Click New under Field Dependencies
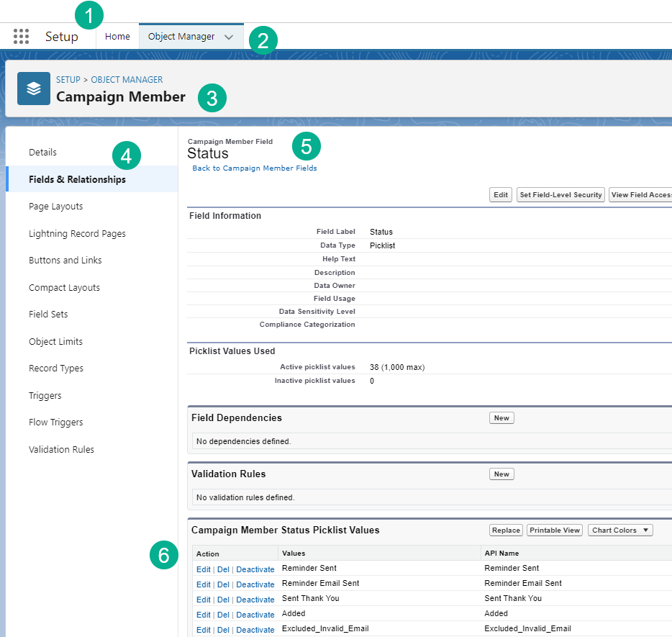This screenshot has width=672, height=637. (501, 417)
